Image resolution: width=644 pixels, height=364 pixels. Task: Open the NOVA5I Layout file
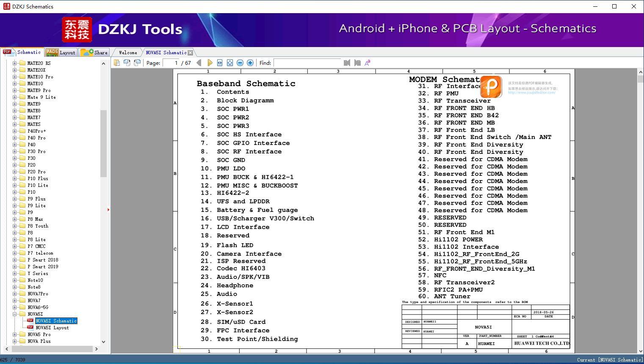pos(52,328)
